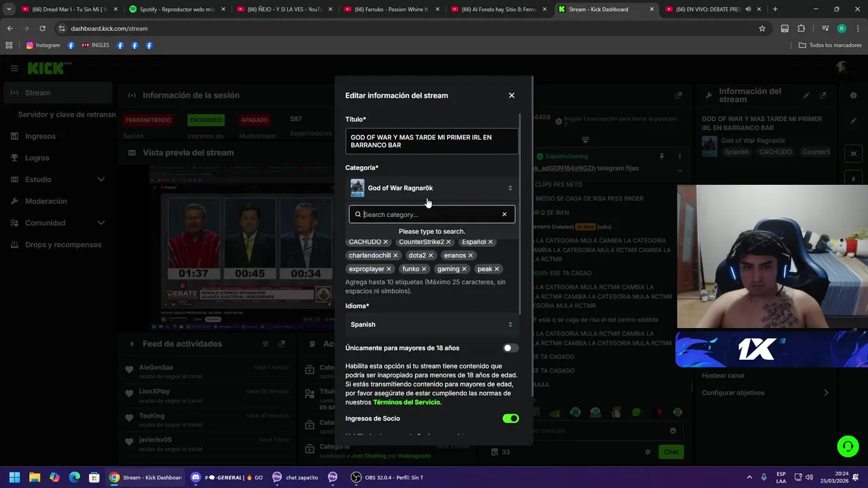Bookmark this page with star icon
This screenshot has height=488, width=868.
762,28
